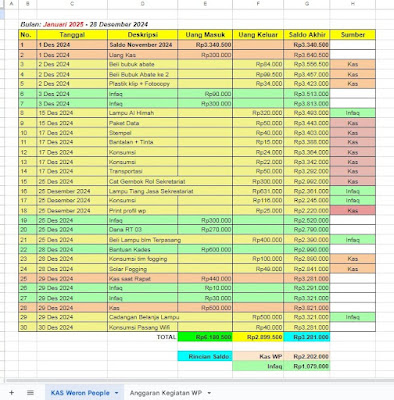Select the No. header cell

28,35
